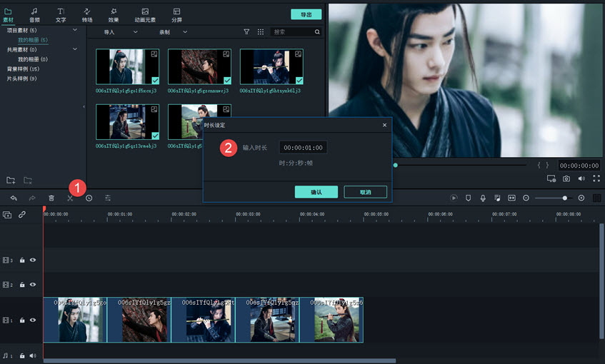
Task: Click the 确认 confirm button
Action: pyautogui.click(x=316, y=192)
